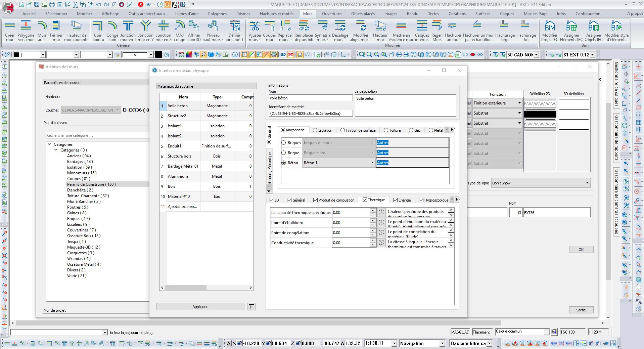The image size is (644, 349).
Task: Uncheck the Thermique checkbox
Action: [365, 200]
